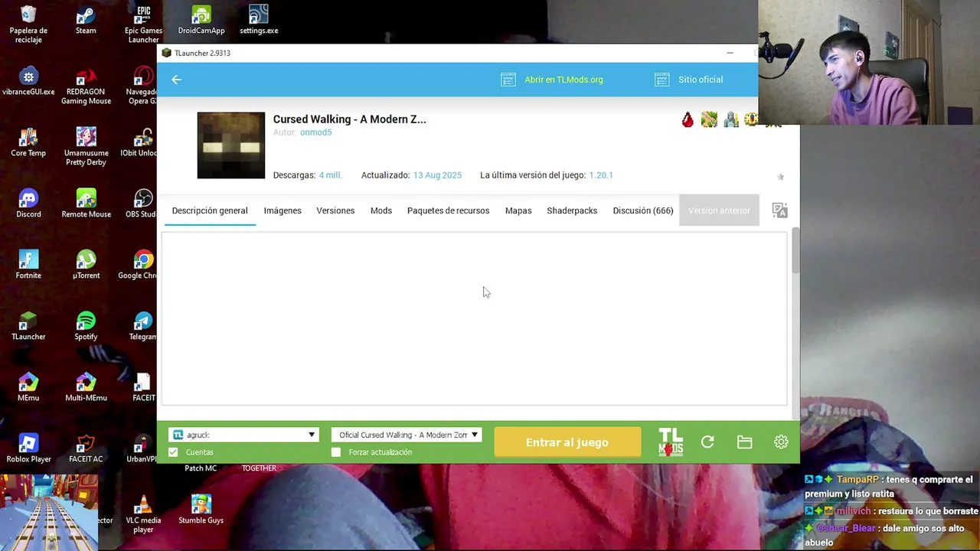Viewport: 980px width, 551px height.
Task: Open the TL Mods button
Action: (x=671, y=442)
